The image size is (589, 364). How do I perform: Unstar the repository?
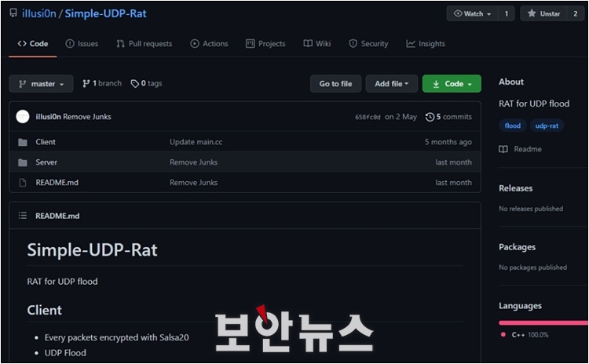tap(543, 13)
